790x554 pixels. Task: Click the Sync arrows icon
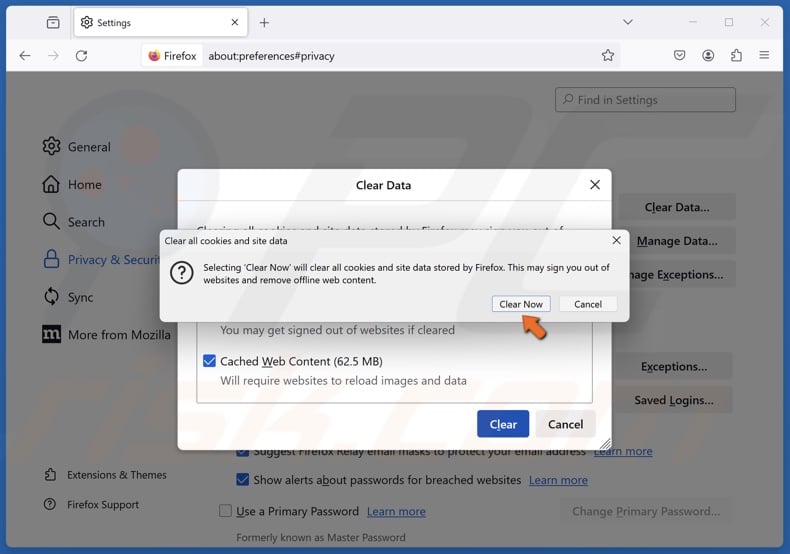point(51,296)
